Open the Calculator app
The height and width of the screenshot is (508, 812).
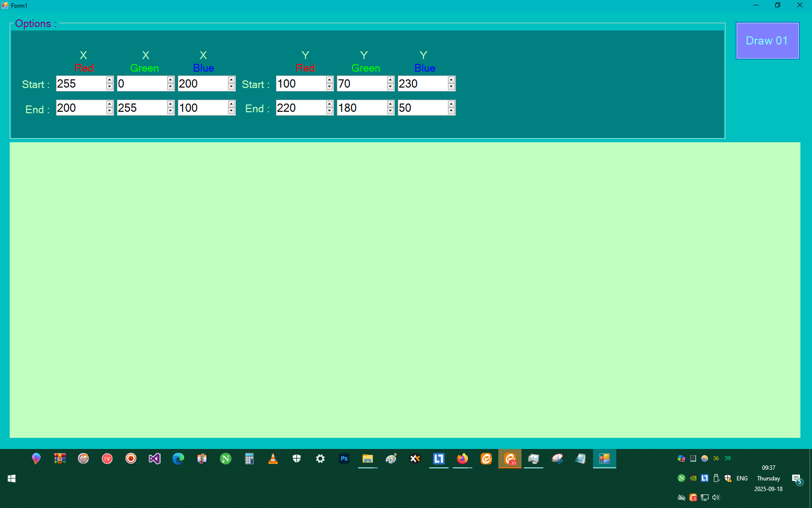coord(249,459)
